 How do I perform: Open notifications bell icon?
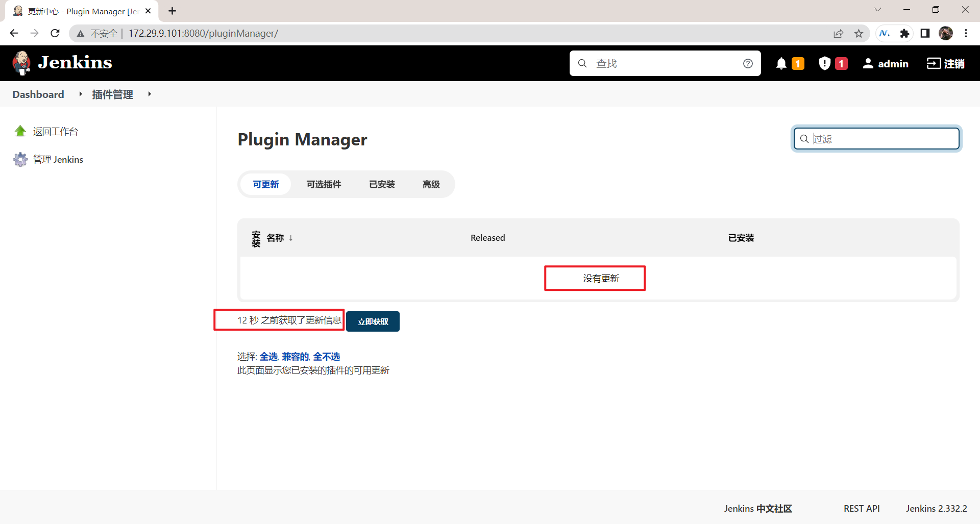[781, 63]
